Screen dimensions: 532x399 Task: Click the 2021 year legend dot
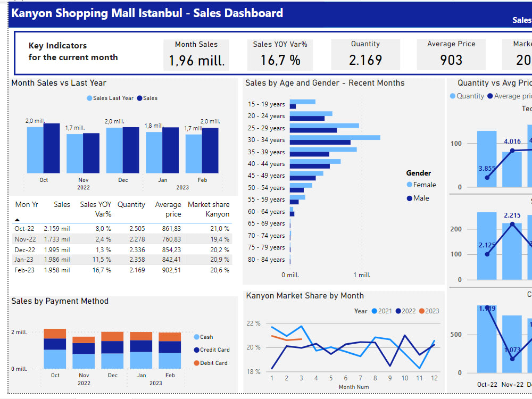[x=374, y=311]
